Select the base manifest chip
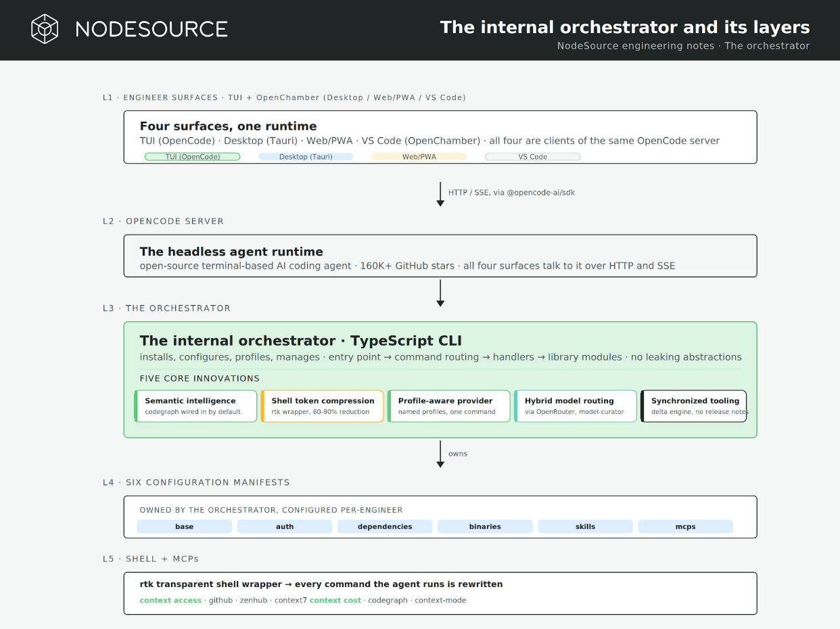Viewport: 840px width, 629px height. tap(185, 526)
